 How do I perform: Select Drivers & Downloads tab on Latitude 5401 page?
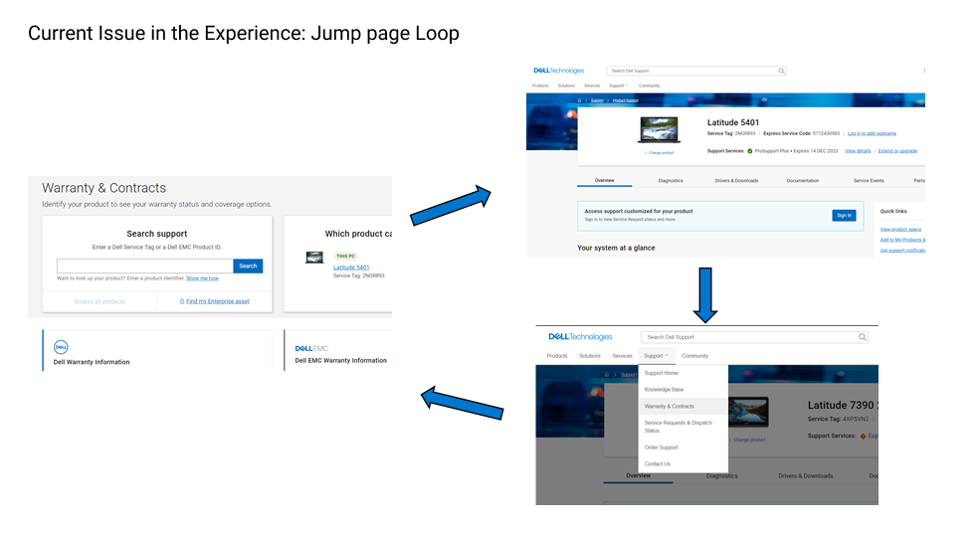[737, 181]
